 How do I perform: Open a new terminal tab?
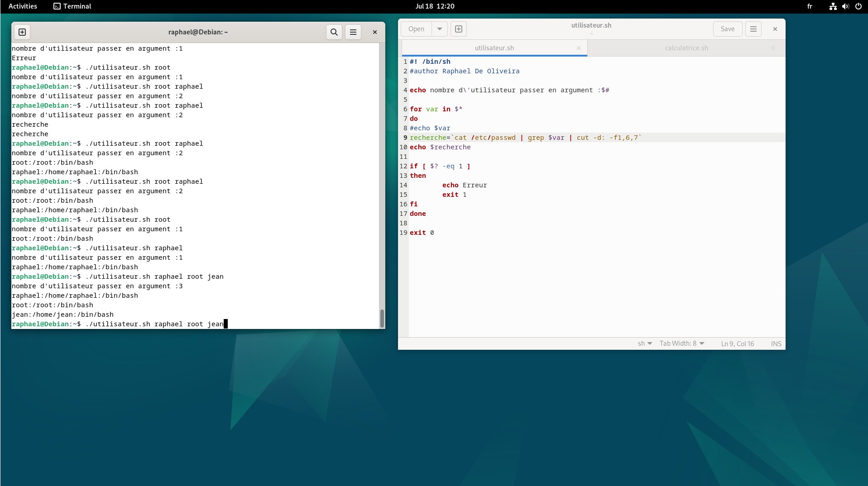click(22, 32)
